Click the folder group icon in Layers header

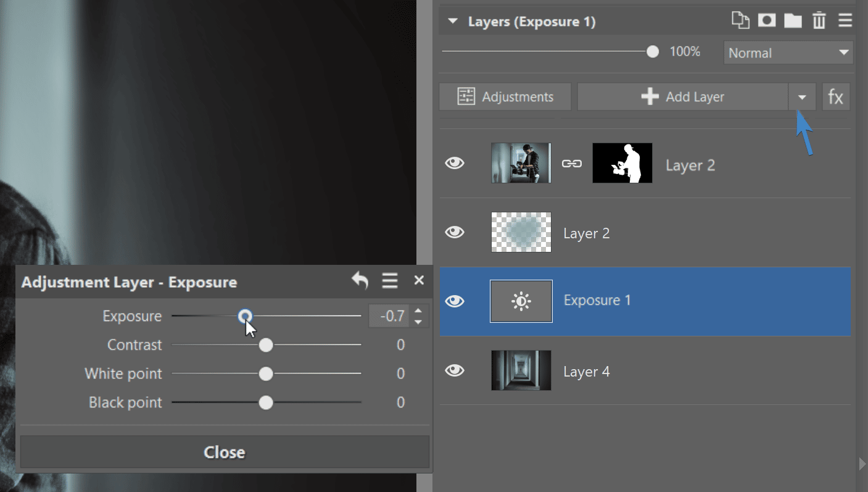793,21
